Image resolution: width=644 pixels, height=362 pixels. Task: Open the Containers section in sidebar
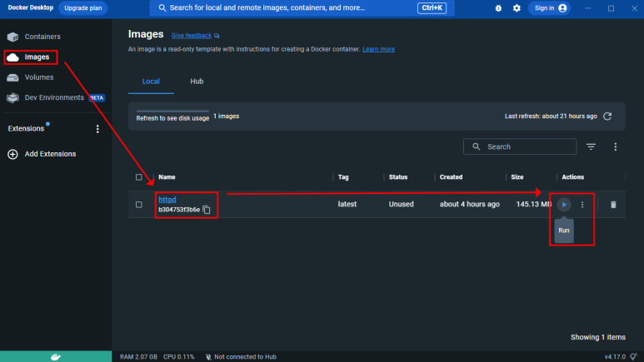point(33,37)
